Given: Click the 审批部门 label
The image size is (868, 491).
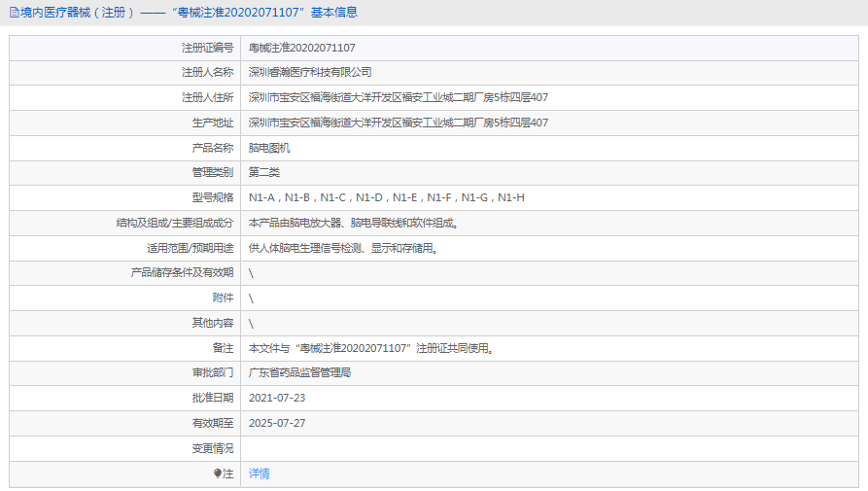Looking at the screenshot, I should pyautogui.click(x=213, y=373).
